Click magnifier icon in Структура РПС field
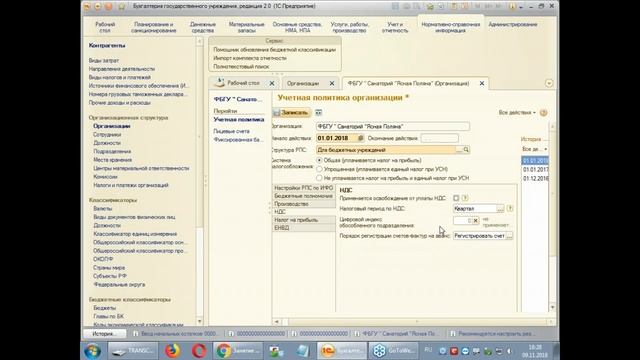The height and width of the screenshot is (360, 640). point(466,150)
